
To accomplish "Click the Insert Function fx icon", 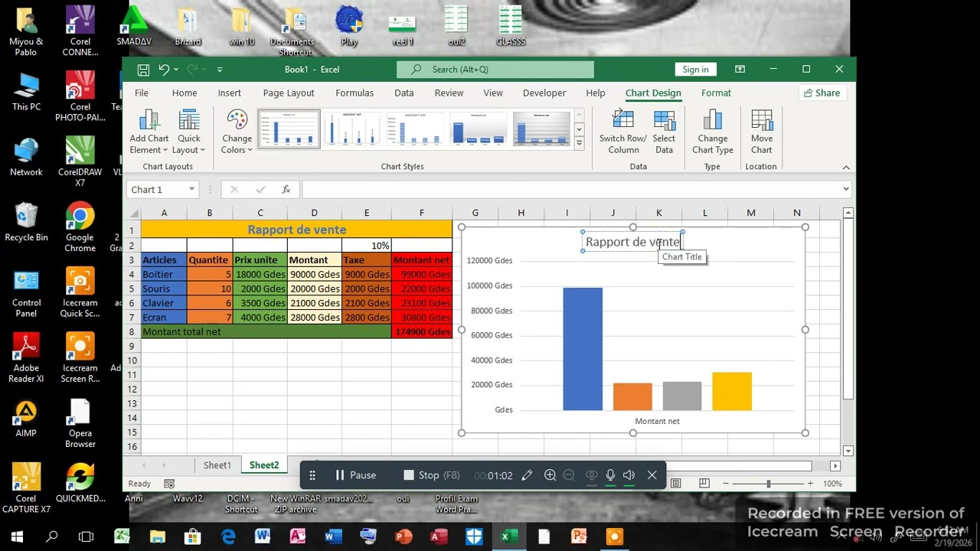I will pos(286,190).
